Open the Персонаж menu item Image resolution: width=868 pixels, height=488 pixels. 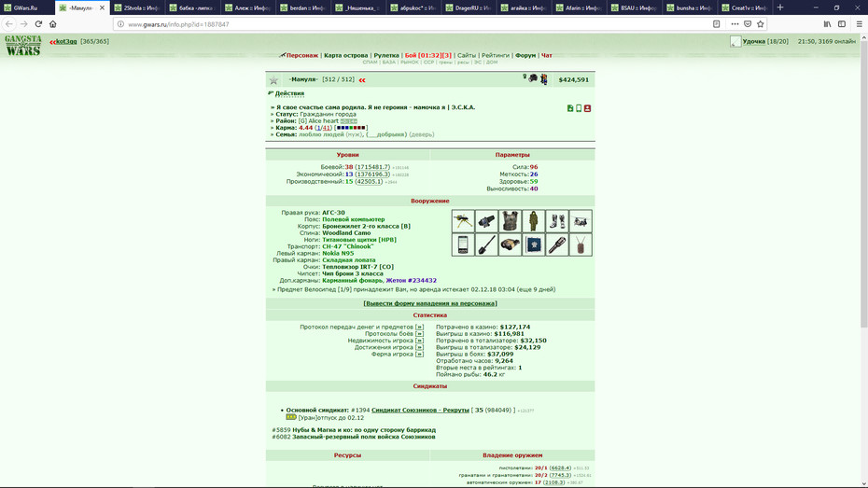(301, 55)
